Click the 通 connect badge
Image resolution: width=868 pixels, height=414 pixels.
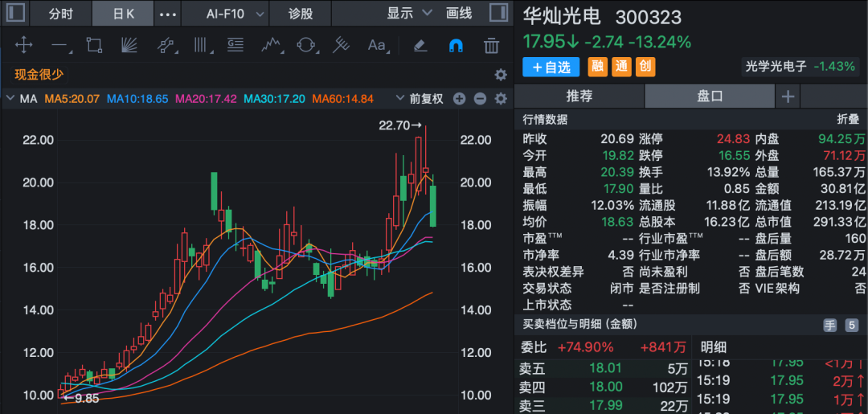[x=621, y=67]
